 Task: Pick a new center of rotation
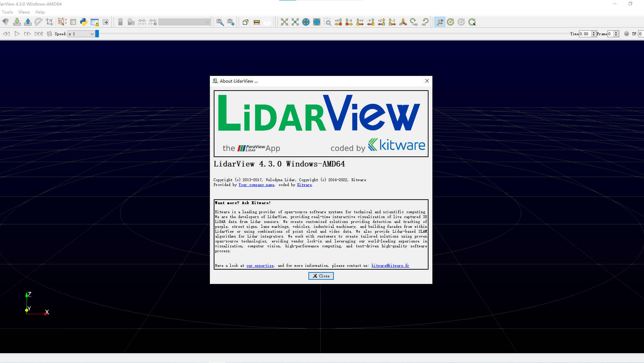coord(472,22)
